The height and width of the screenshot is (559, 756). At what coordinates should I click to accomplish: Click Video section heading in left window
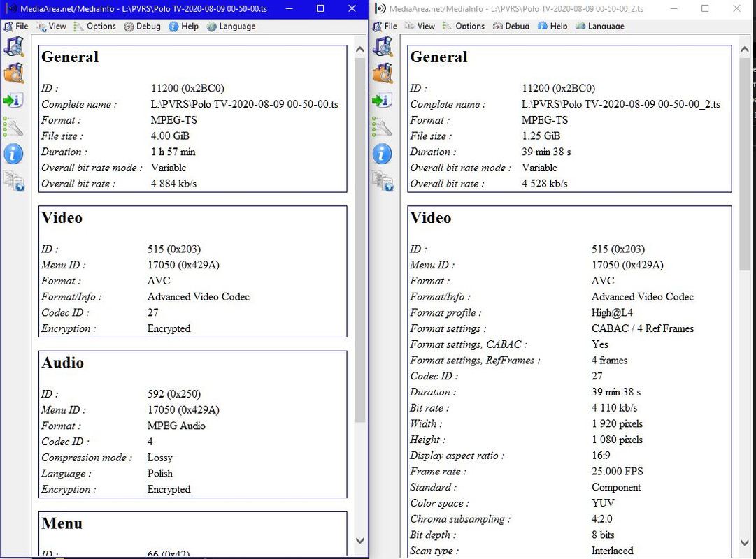pos(62,218)
